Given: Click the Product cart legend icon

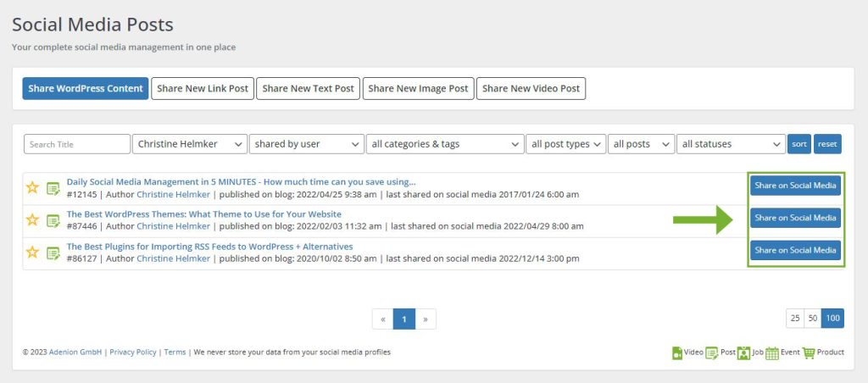Looking at the screenshot, I should [x=809, y=352].
